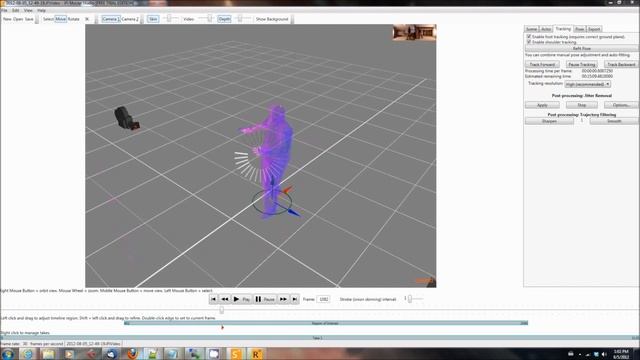The width and height of the screenshot is (640, 360).
Task: Jump to the first frame
Action: pos(213,299)
